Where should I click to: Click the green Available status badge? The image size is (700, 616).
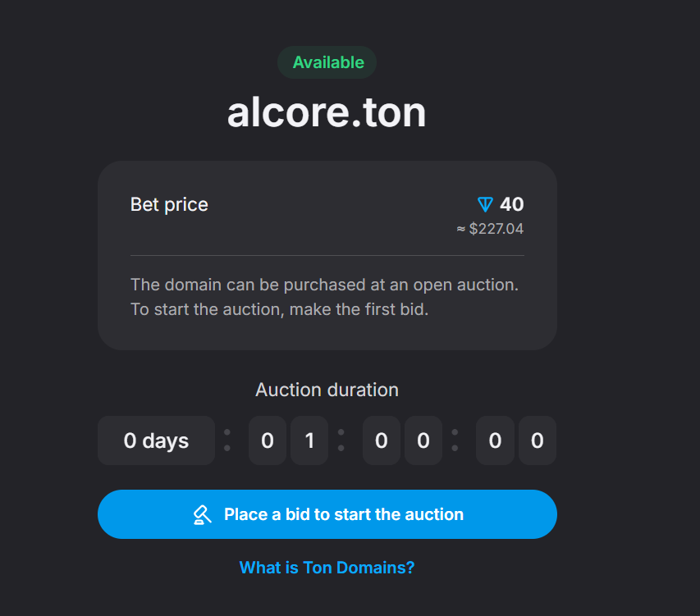click(327, 62)
